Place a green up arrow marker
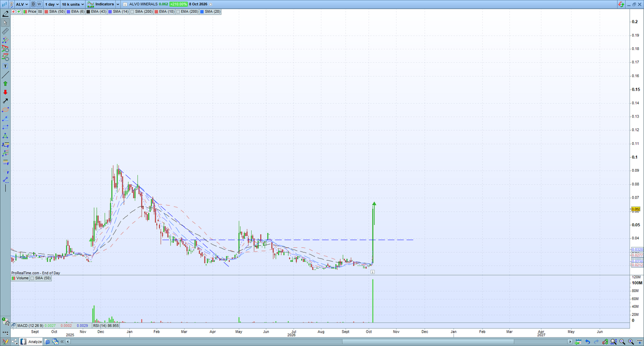Image resolution: width=644 pixels, height=346 pixels. (5, 84)
